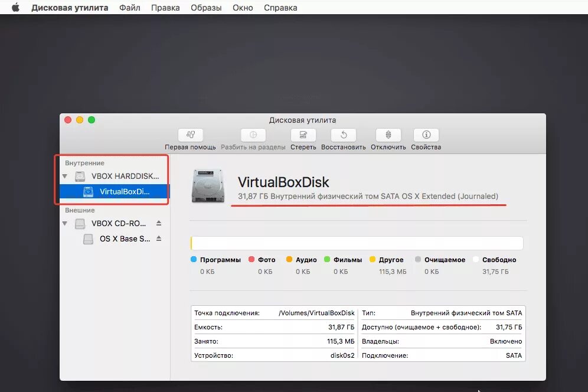Click the Занято value 115,3 МБ
The width and height of the screenshot is (588, 392).
click(x=341, y=341)
